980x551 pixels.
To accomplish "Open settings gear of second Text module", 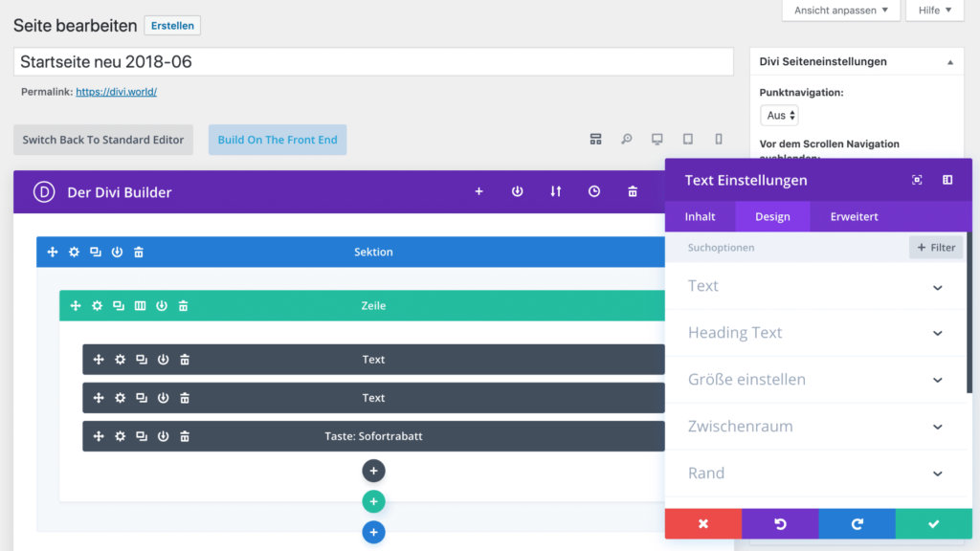I will [120, 398].
